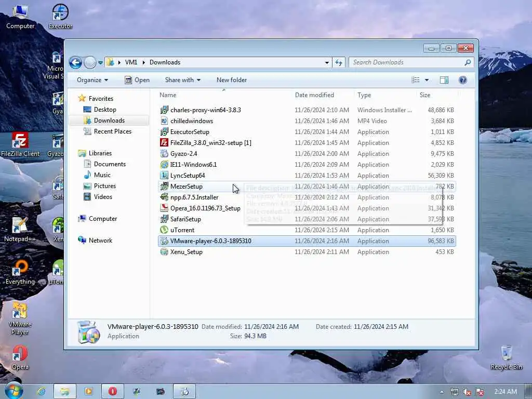
Task: Change the view with the view button
Action: pos(416,80)
